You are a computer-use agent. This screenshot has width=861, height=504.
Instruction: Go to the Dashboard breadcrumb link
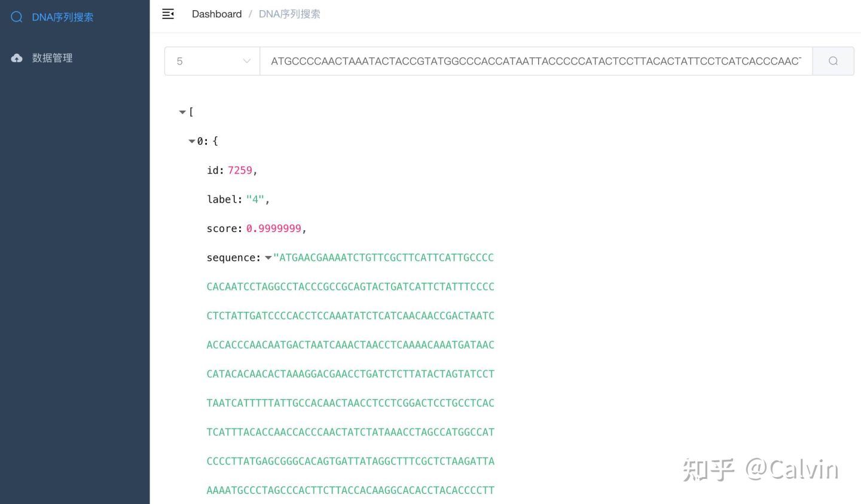[216, 14]
